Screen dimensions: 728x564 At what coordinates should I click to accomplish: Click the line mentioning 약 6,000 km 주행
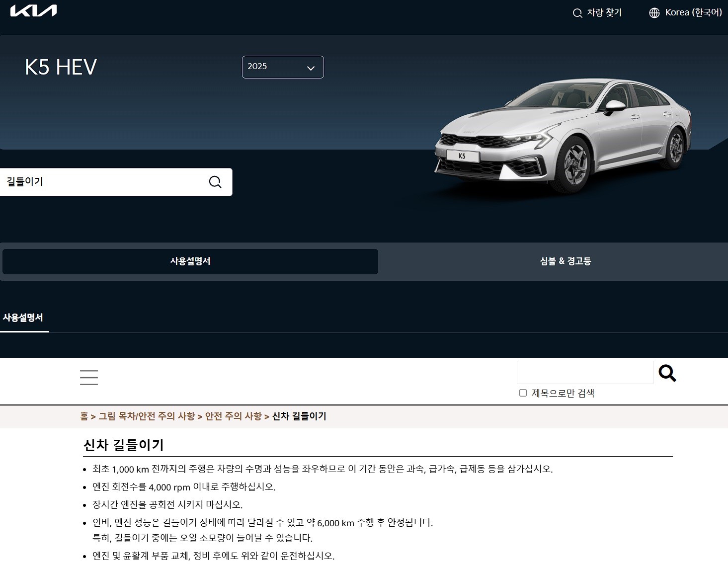tap(263, 523)
